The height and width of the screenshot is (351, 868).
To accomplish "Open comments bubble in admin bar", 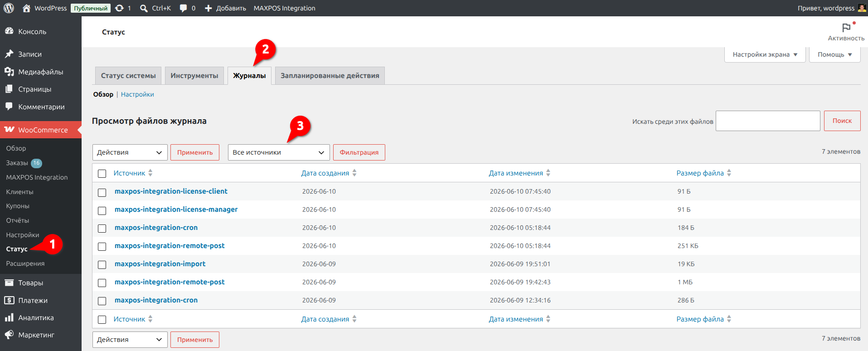I will 183,8.
